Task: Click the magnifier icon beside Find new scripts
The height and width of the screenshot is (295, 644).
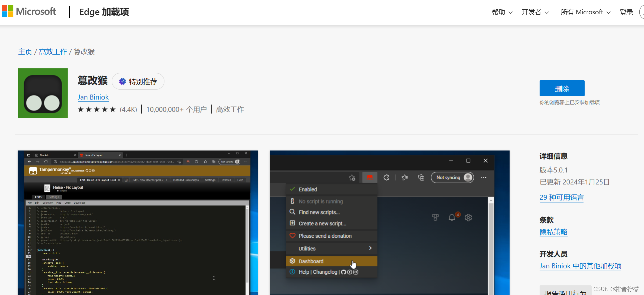Action: click(292, 212)
